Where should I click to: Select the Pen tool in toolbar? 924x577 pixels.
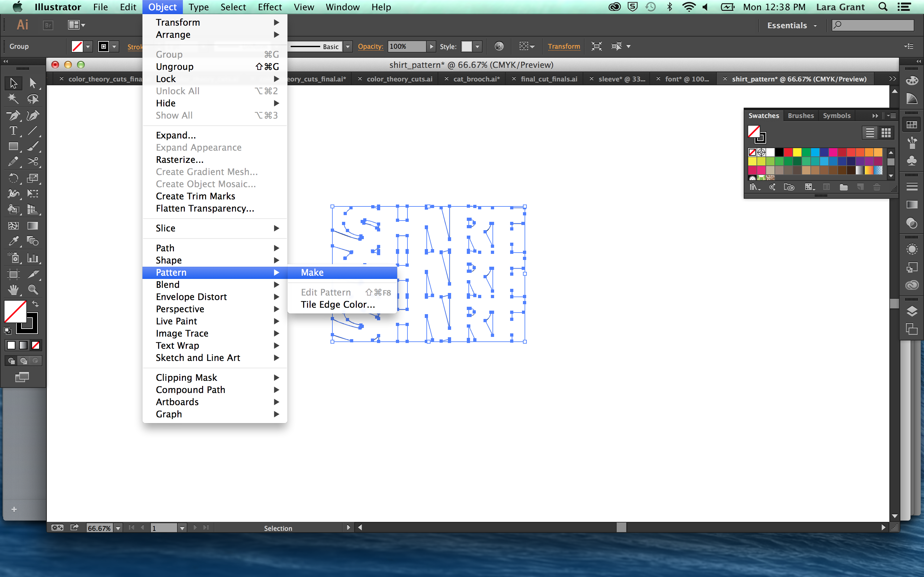12,115
